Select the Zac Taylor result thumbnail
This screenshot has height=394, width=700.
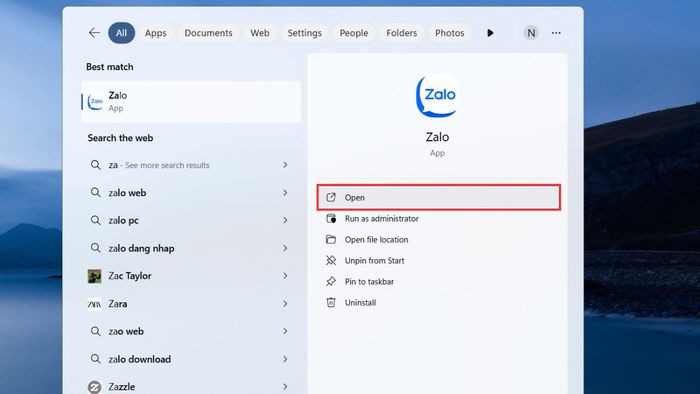pos(94,276)
